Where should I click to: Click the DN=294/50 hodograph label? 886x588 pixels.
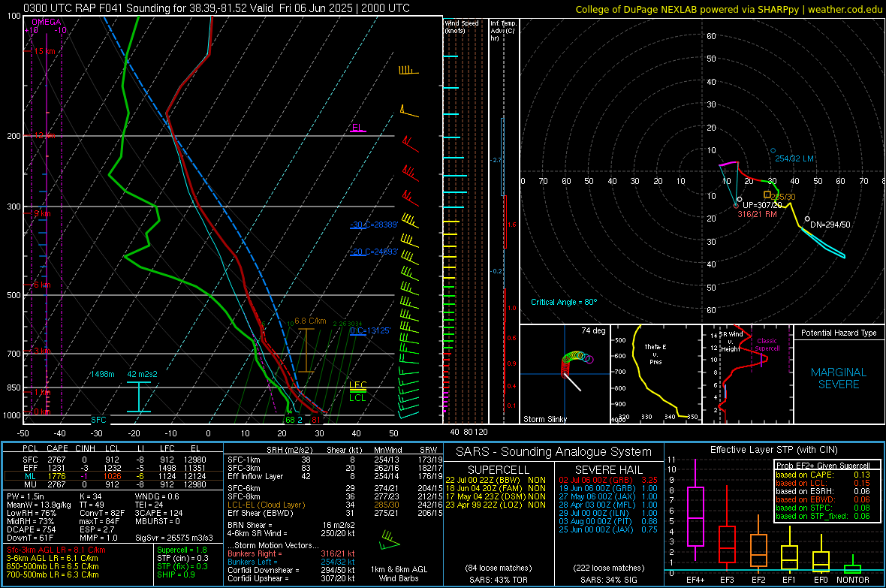click(x=830, y=225)
